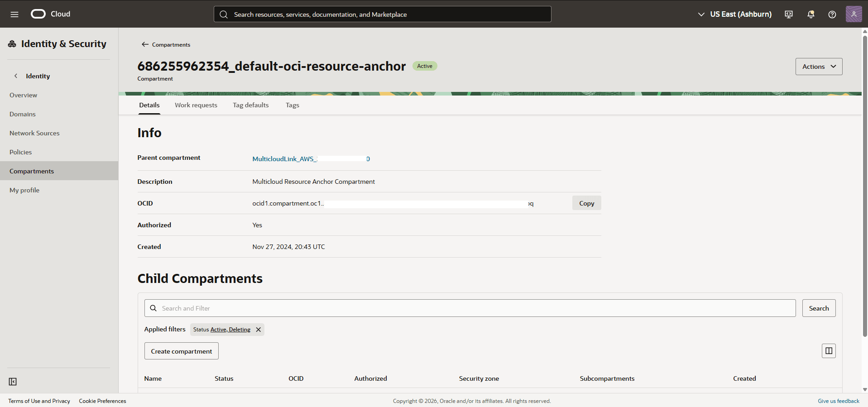Focus the Search and Filter field
Viewport: 868px width, 407px height.
470,308
